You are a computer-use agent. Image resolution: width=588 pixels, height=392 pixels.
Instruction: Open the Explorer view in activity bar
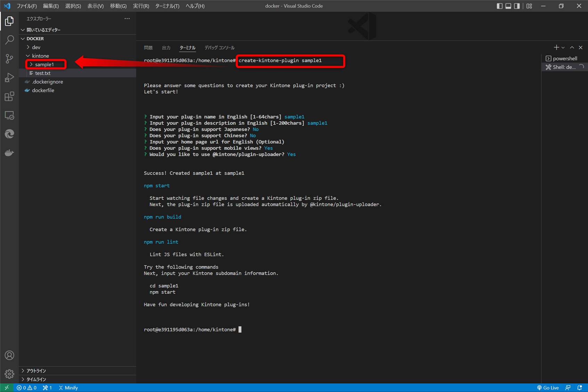click(x=9, y=21)
